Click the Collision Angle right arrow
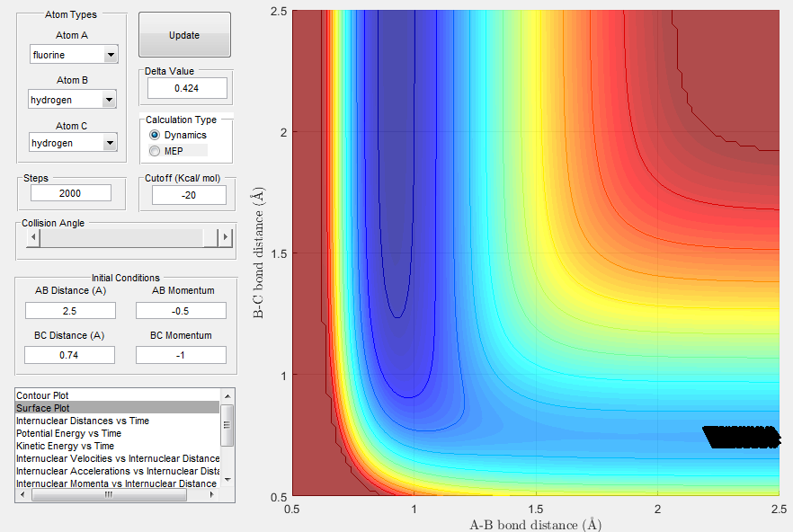The width and height of the screenshot is (793, 532). pos(226,237)
